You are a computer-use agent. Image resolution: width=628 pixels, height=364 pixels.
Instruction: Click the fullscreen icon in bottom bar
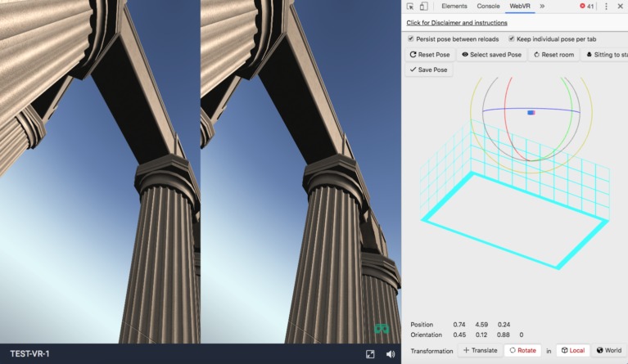[x=370, y=354]
